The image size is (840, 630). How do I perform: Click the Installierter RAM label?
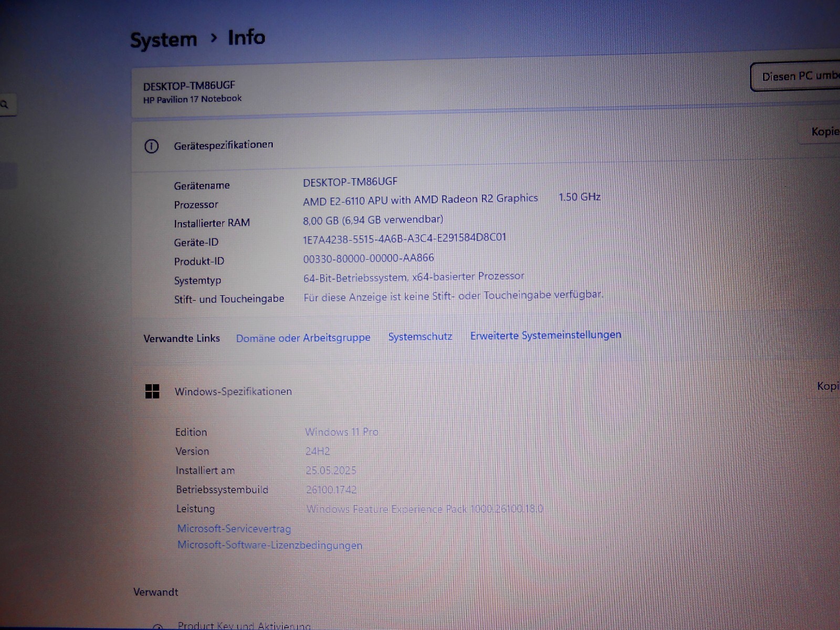(x=212, y=223)
